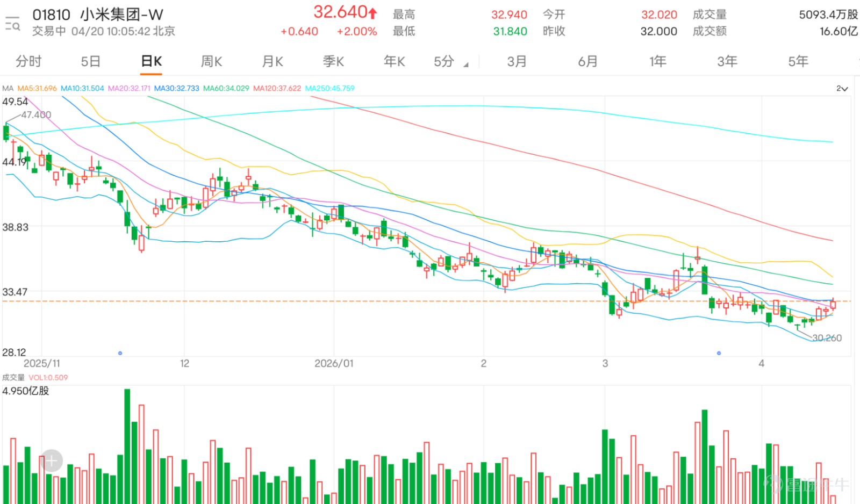This screenshot has width=860, height=504.
Task: Click the VOL1:0.509 volume label
Action: pos(48,378)
